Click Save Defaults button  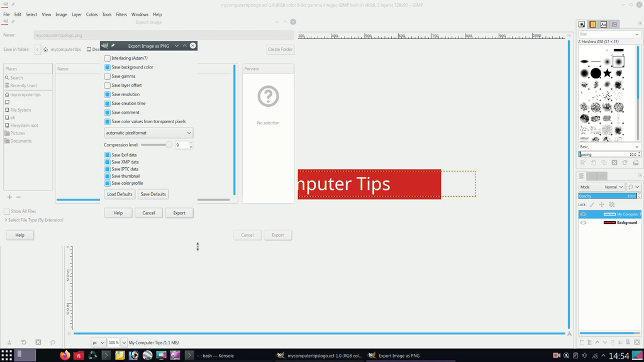(153, 194)
